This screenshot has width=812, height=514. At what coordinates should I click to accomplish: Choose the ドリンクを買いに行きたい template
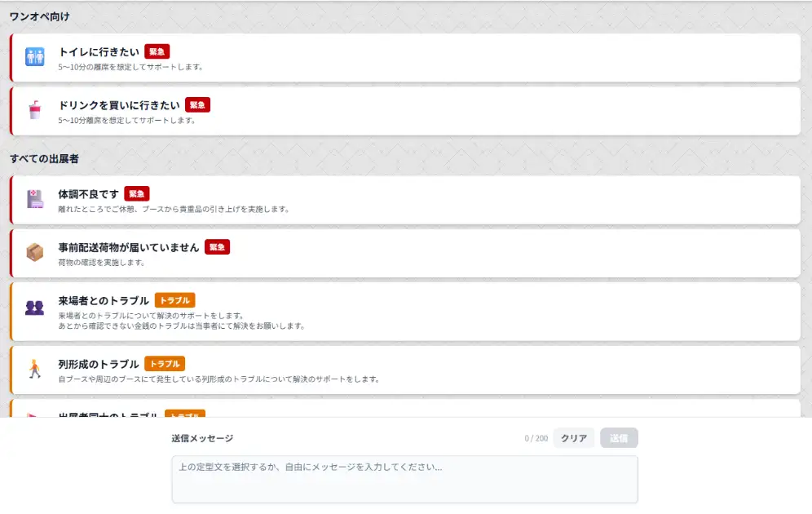(119, 105)
